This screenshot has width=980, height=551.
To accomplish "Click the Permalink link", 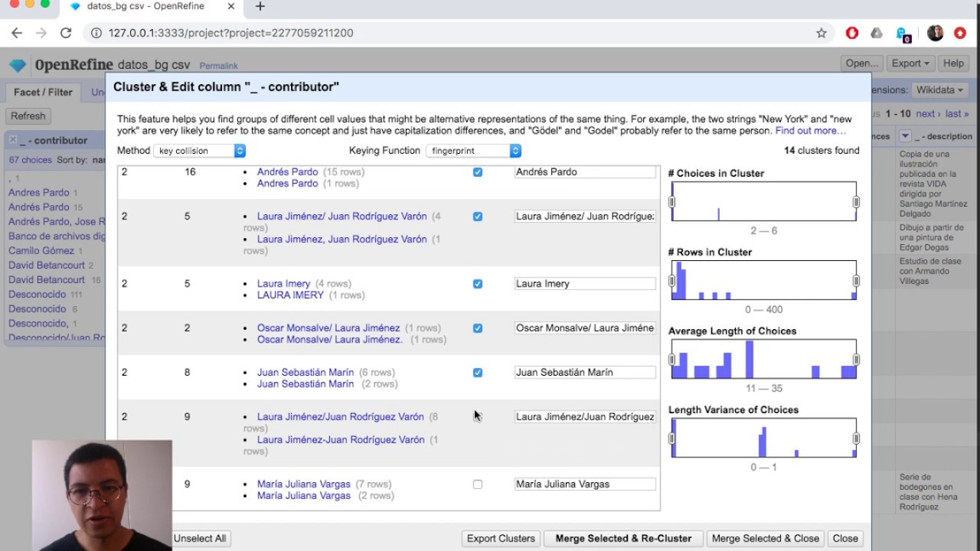I will [x=218, y=66].
